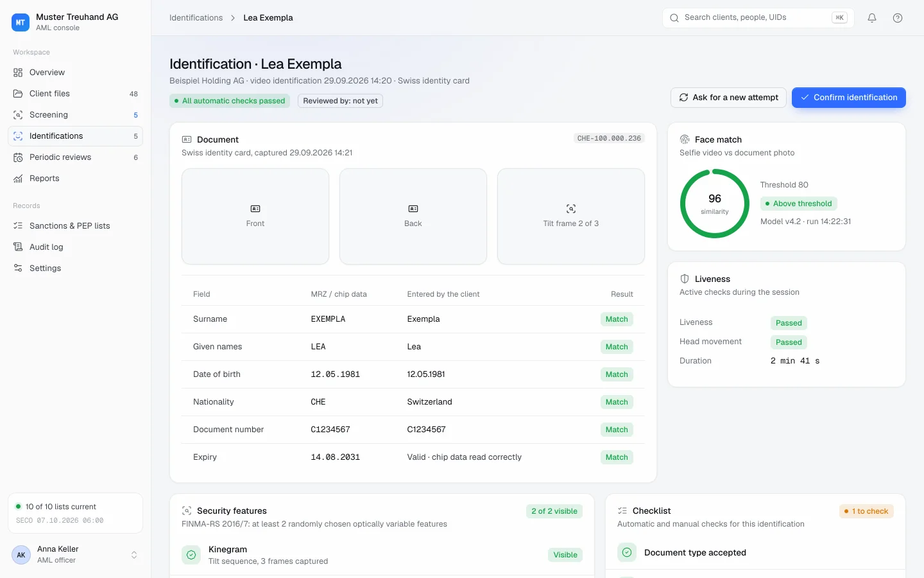Click the Security features scan icon

(187, 511)
